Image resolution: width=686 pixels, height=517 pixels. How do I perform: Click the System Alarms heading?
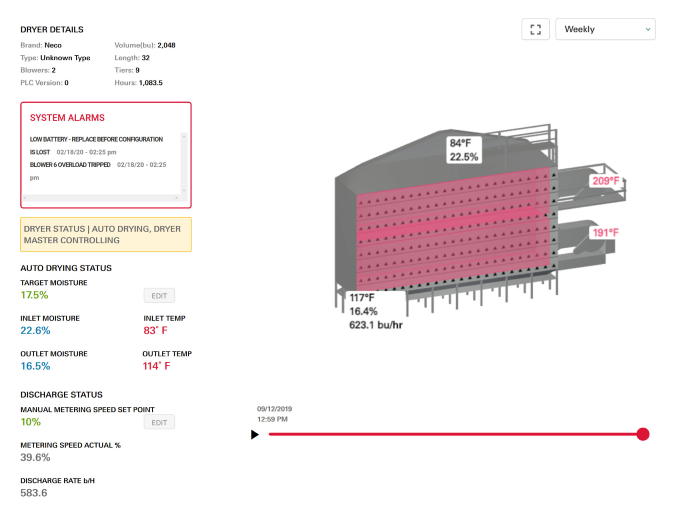click(67, 118)
